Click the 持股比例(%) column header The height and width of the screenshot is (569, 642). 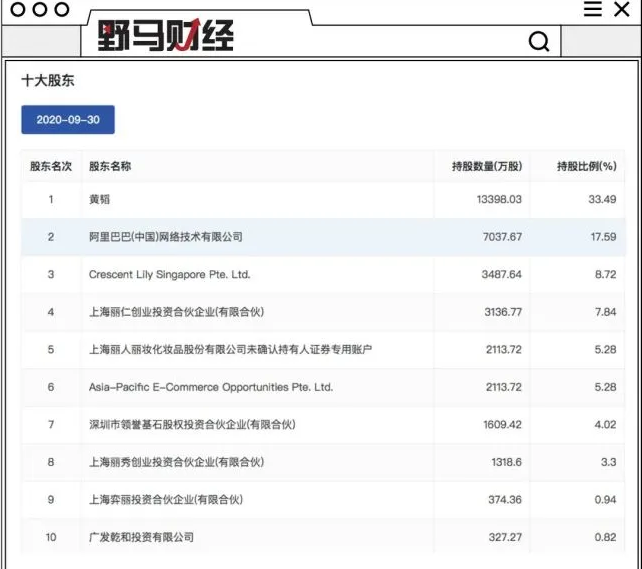pos(587,166)
